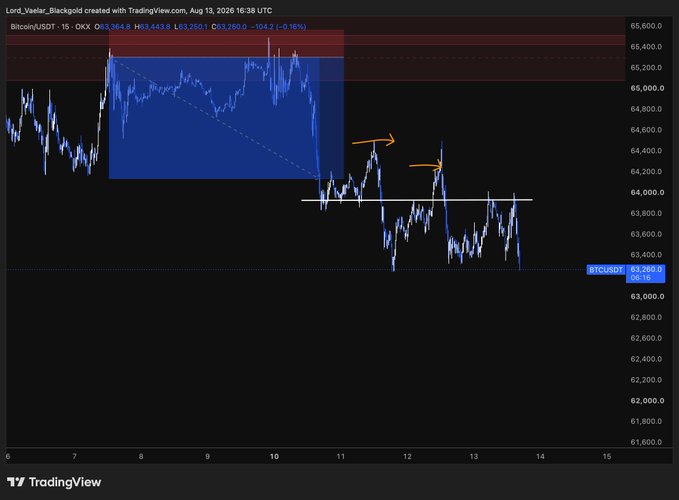Click the candle countdown 06:16
Viewport: 679px width, 500px height.
(x=640, y=277)
